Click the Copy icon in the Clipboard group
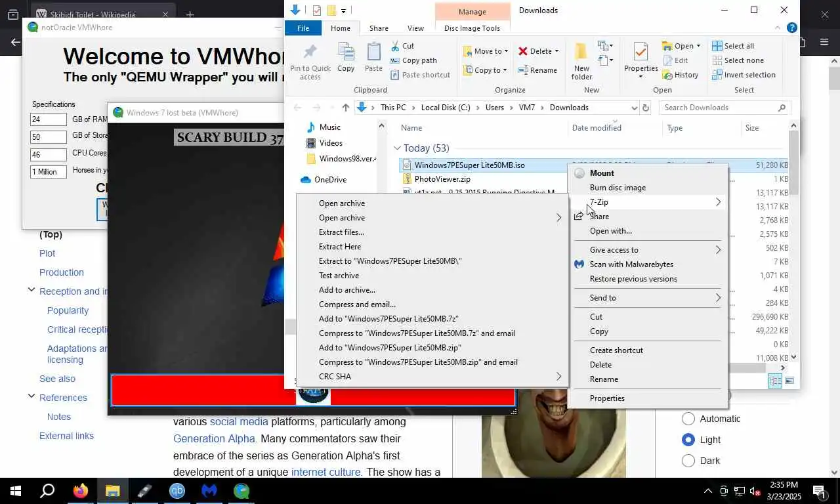840x504 pixels. (346, 52)
